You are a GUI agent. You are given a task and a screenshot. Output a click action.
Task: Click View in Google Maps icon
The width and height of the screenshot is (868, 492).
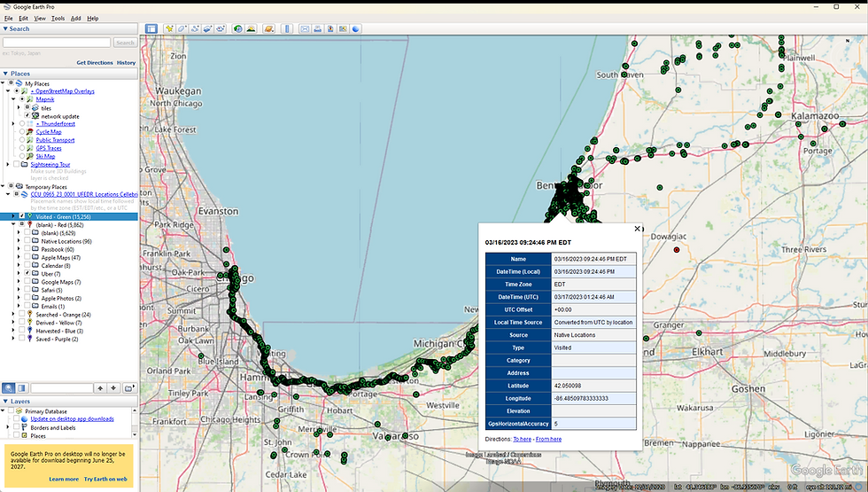(x=344, y=28)
